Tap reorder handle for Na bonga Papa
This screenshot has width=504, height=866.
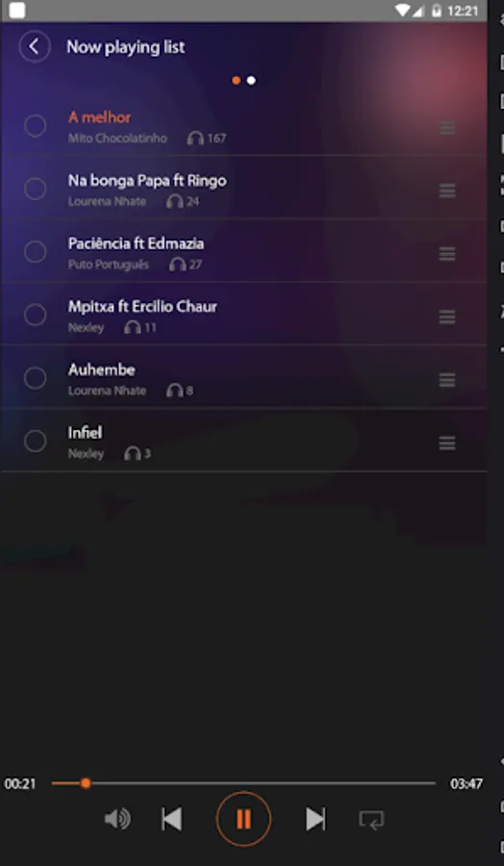point(447,191)
